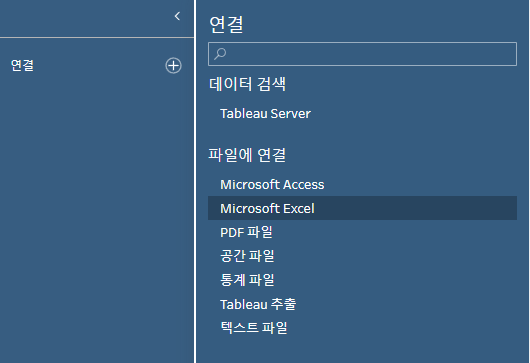Click the 파일에 연결 section heading
The height and width of the screenshot is (363, 530).
[247, 155]
